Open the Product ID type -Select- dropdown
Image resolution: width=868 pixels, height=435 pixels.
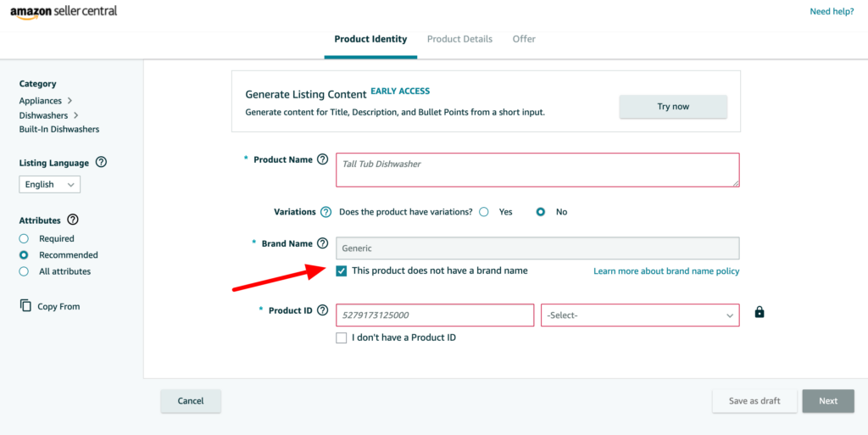pos(640,315)
